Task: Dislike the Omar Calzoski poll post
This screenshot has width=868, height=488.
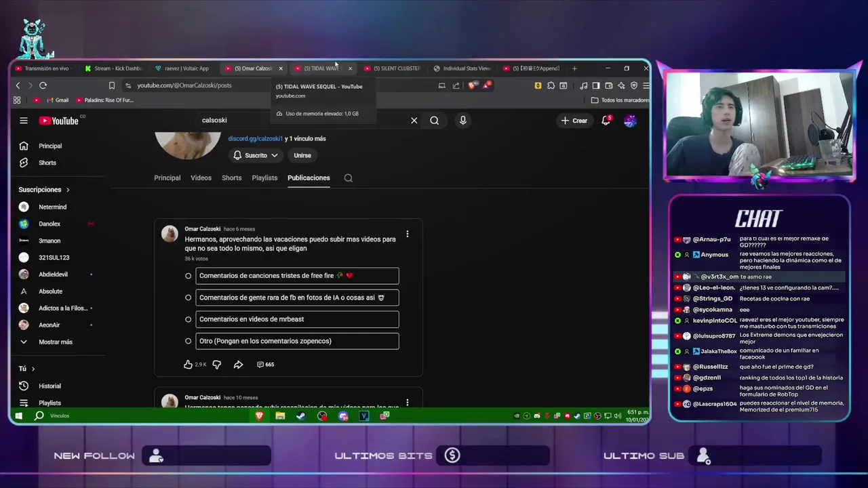Action: pos(217,365)
